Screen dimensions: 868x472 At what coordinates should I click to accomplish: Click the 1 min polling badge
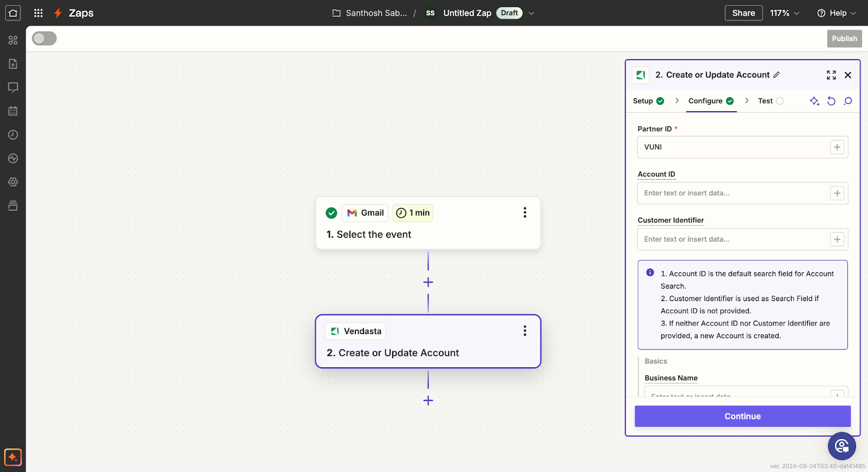[x=413, y=213]
